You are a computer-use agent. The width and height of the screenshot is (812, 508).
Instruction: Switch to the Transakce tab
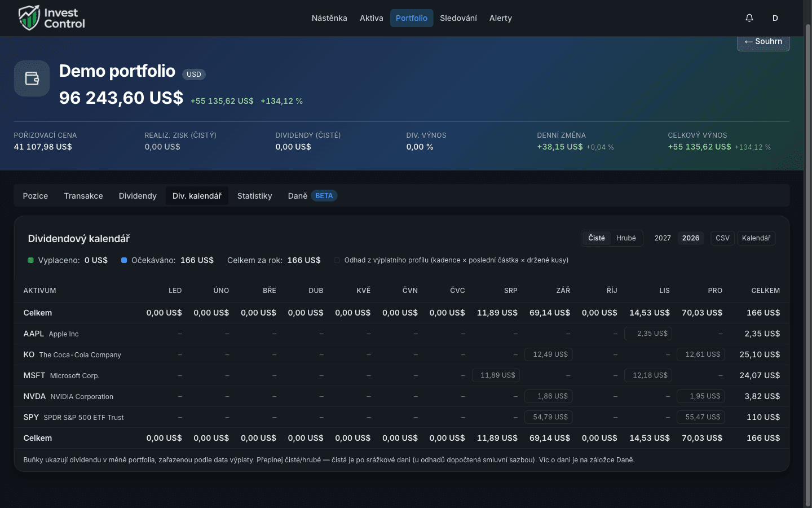pos(83,196)
